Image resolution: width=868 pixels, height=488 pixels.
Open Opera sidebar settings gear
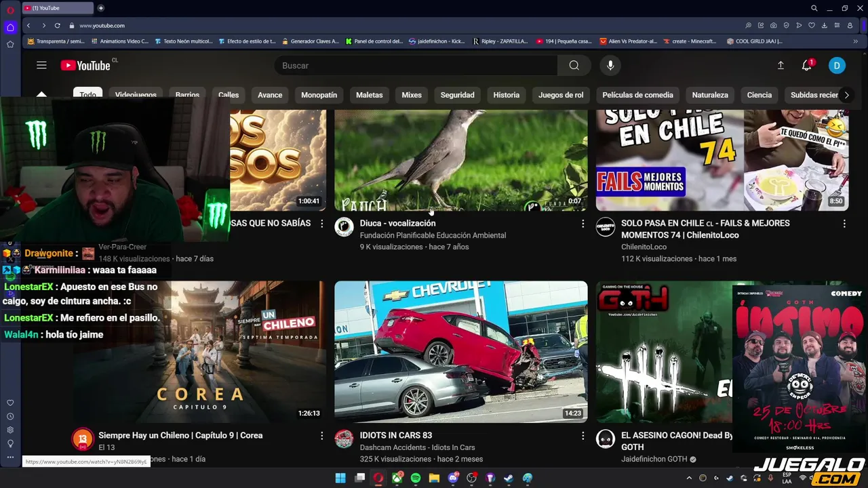10,430
